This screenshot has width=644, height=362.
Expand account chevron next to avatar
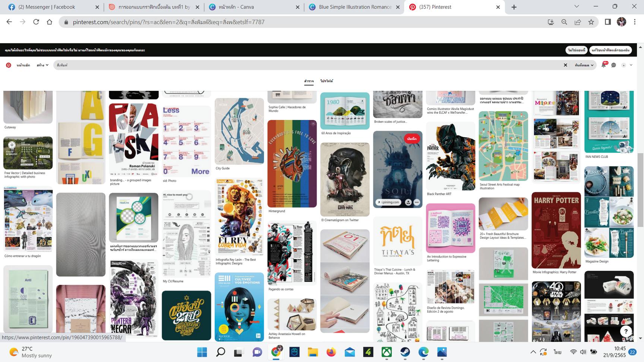[x=631, y=65]
